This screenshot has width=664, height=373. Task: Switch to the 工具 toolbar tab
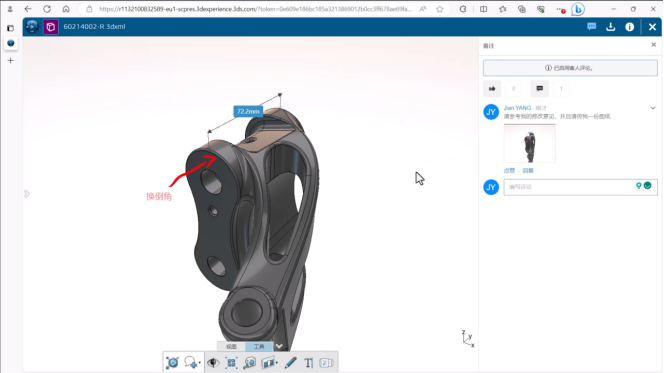pos(259,346)
